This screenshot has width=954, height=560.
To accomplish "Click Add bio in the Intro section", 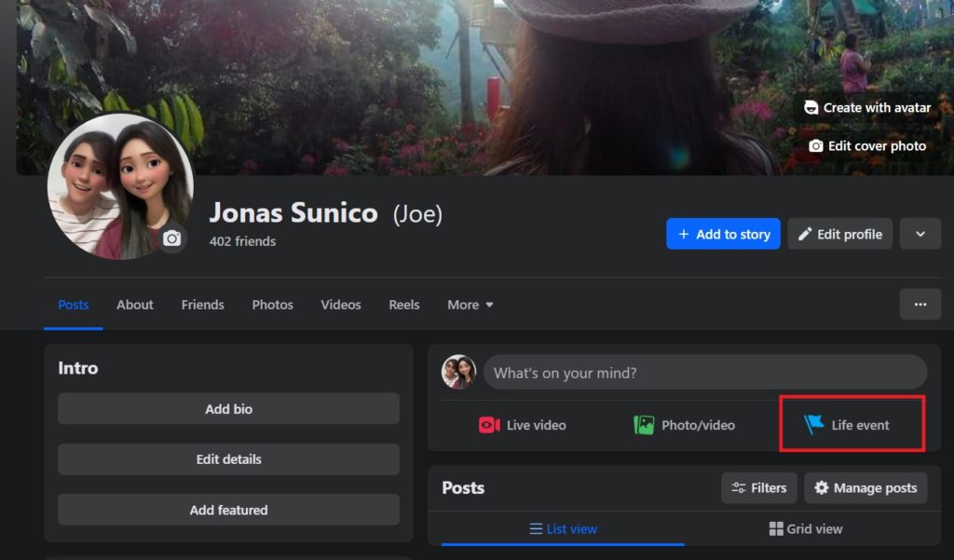I will [228, 408].
